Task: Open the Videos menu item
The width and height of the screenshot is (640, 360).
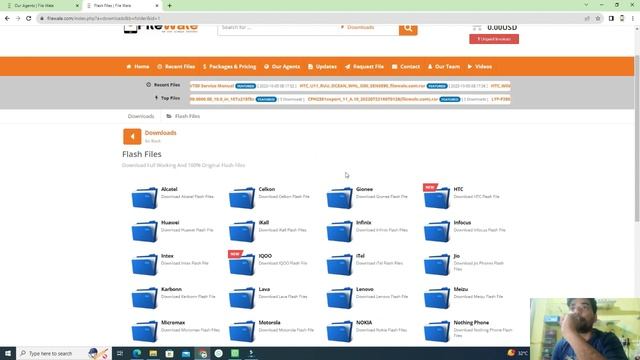Action: 480,67
